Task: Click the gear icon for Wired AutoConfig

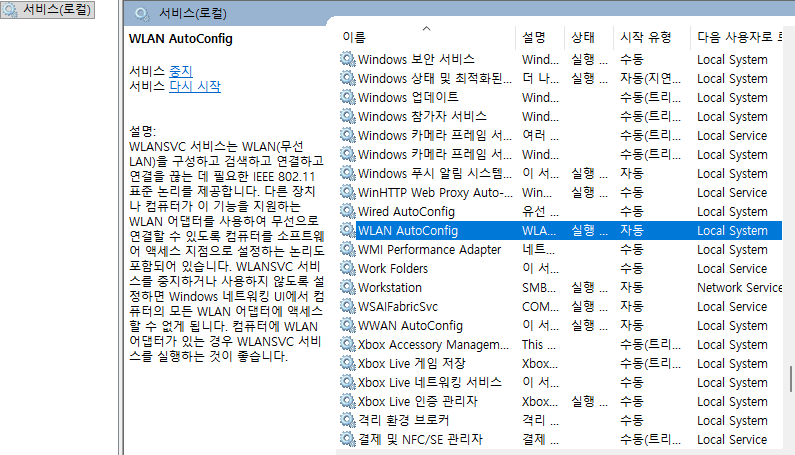Action: [x=348, y=212]
